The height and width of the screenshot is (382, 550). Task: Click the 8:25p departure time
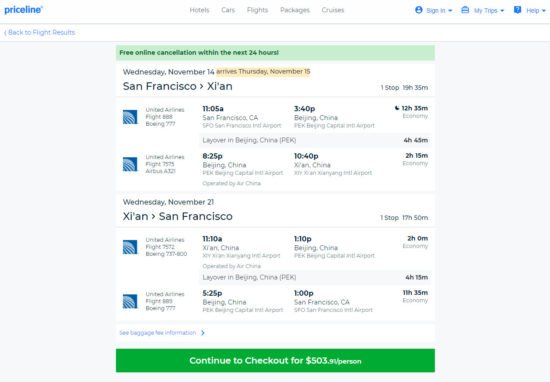pyautogui.click(x=213, y=156)
